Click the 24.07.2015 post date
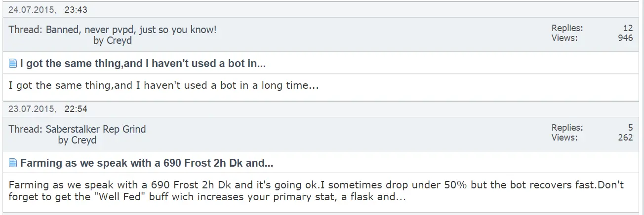The image size is (644, 215). [31, 9]
